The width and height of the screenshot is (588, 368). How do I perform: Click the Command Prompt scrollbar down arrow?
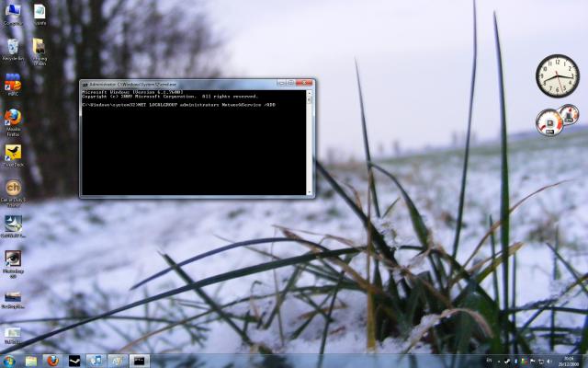point(310,191)
